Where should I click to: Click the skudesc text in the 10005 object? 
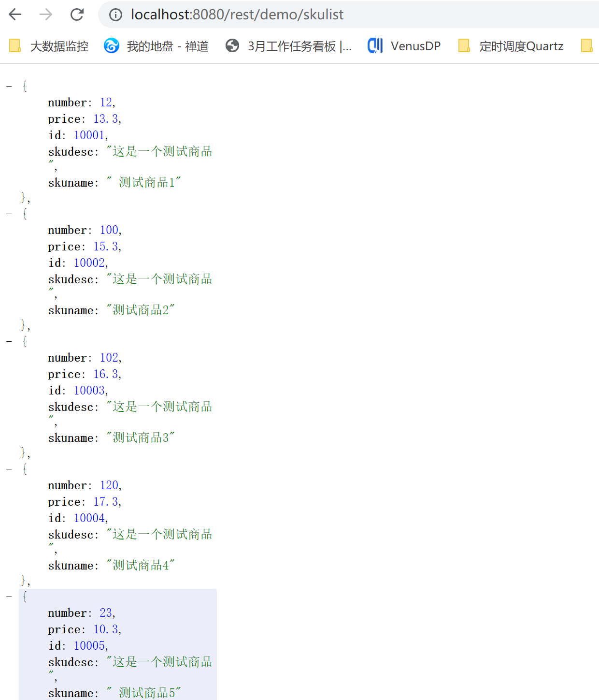coord(159,662)
